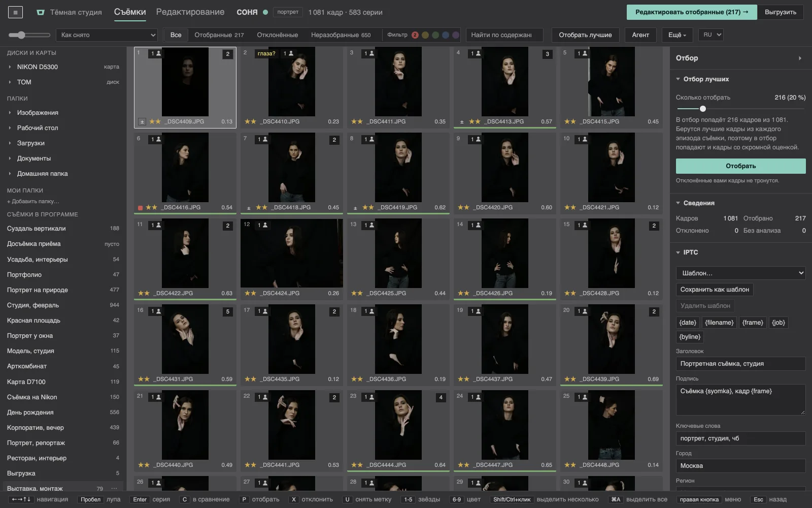Click the Выгрузить button

[781, 12]
